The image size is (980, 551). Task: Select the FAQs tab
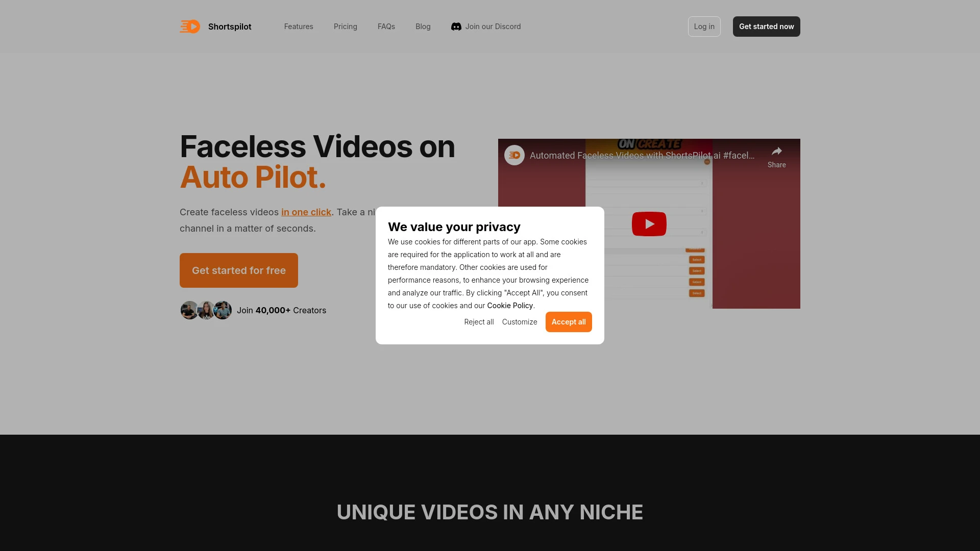(x=386, y=26)
